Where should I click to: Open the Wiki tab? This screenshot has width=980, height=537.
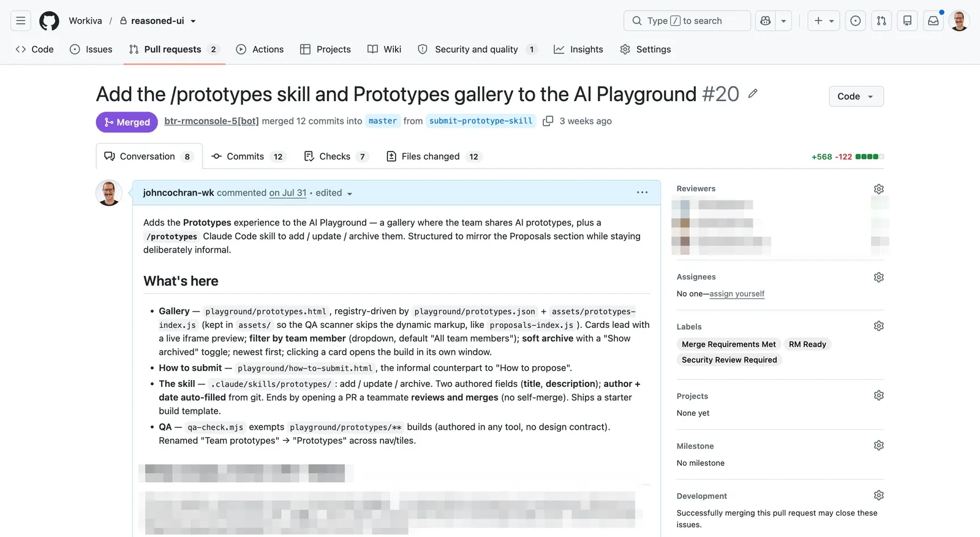tap(384, 49)
